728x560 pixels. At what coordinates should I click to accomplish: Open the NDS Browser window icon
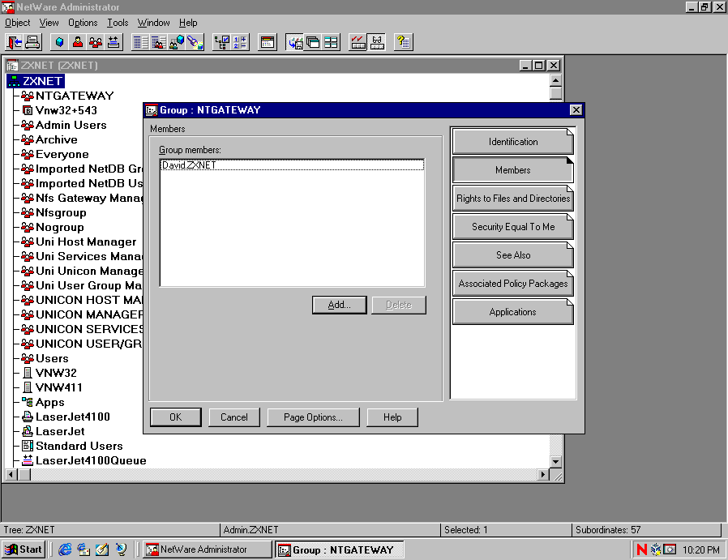coord(267,42)
